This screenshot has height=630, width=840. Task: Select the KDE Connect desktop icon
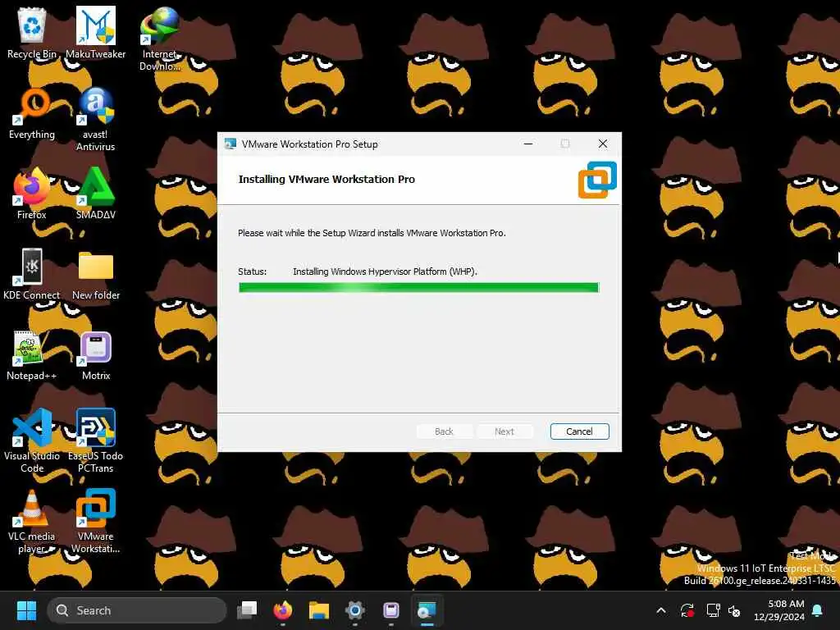[32, 274]
